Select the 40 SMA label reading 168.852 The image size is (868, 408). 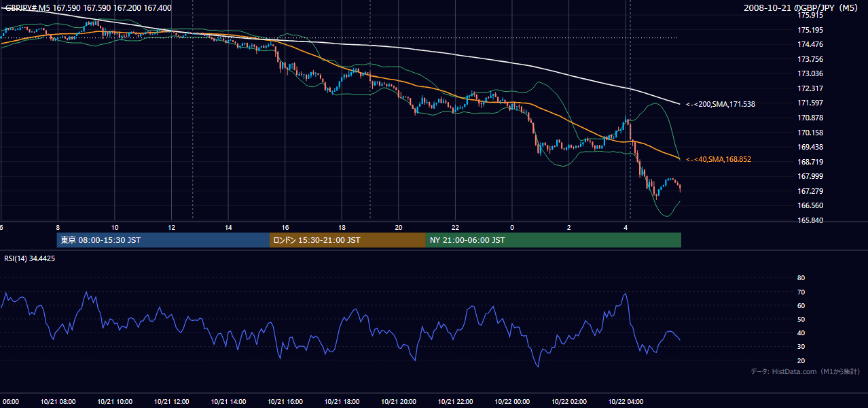click(x=719, y=159)
